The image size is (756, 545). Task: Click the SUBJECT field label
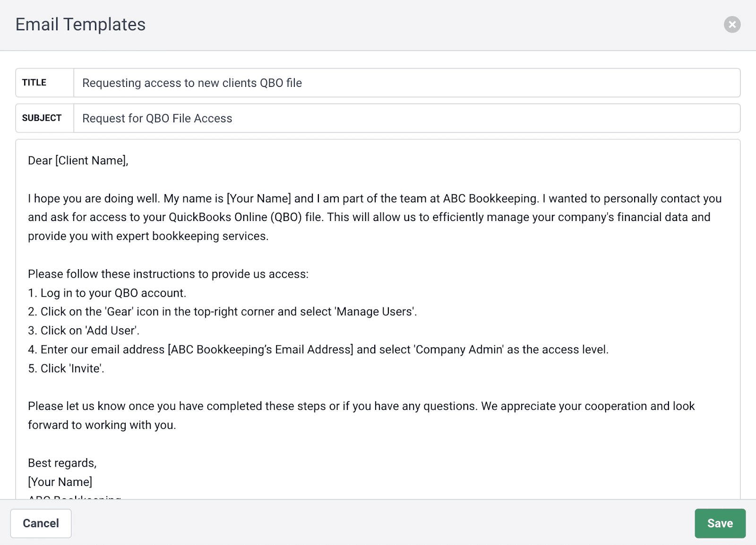(42, 118)
